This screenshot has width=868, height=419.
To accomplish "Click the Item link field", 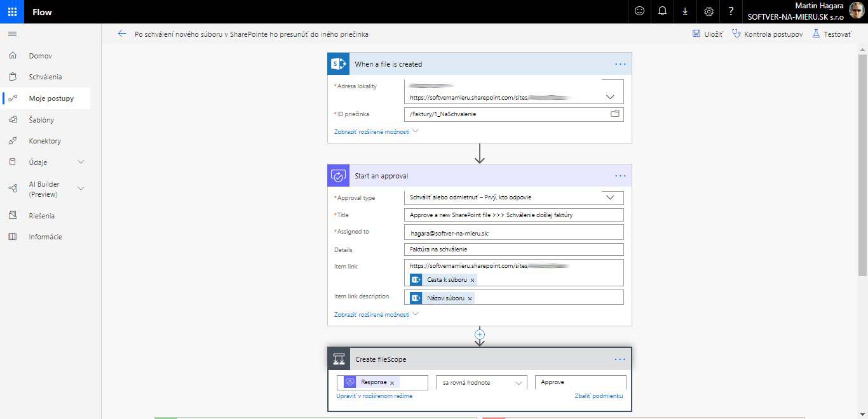I will [513, 272].
